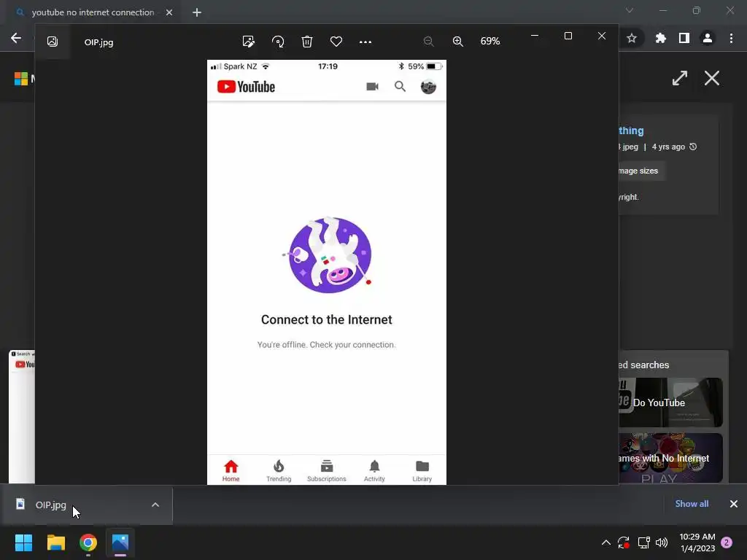Screen dimensions: 747x560
Task: Switch to the youtube no internet connection tab
Action: click(93, 12)
